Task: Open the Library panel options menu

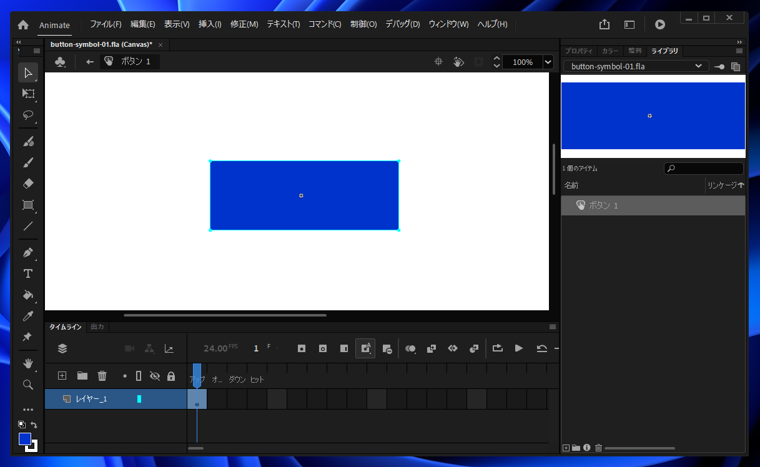Action: coord(739,51)
